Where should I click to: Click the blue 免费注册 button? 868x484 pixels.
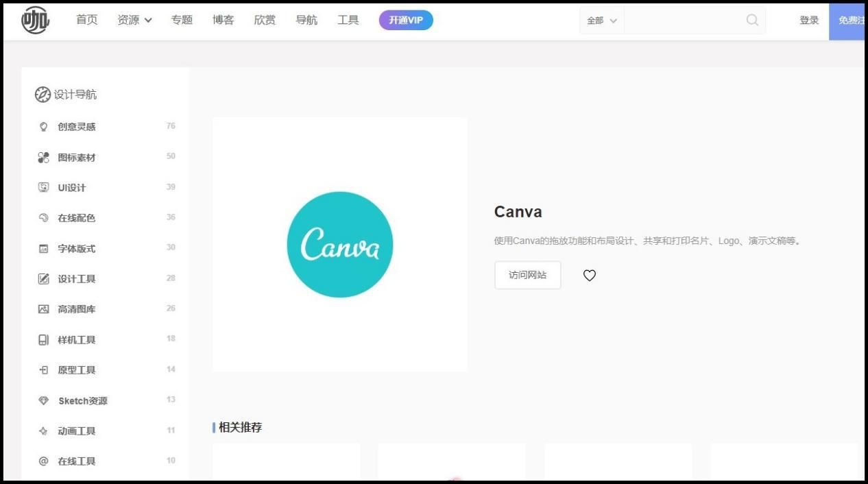848,21
